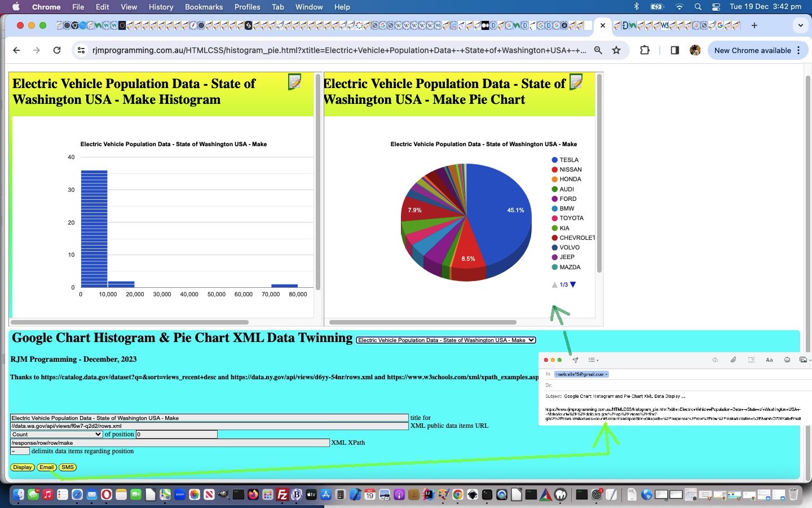Screen dimensions: 812x508
Task: Click the XML public data items URL field
Action: pos(209,426)
